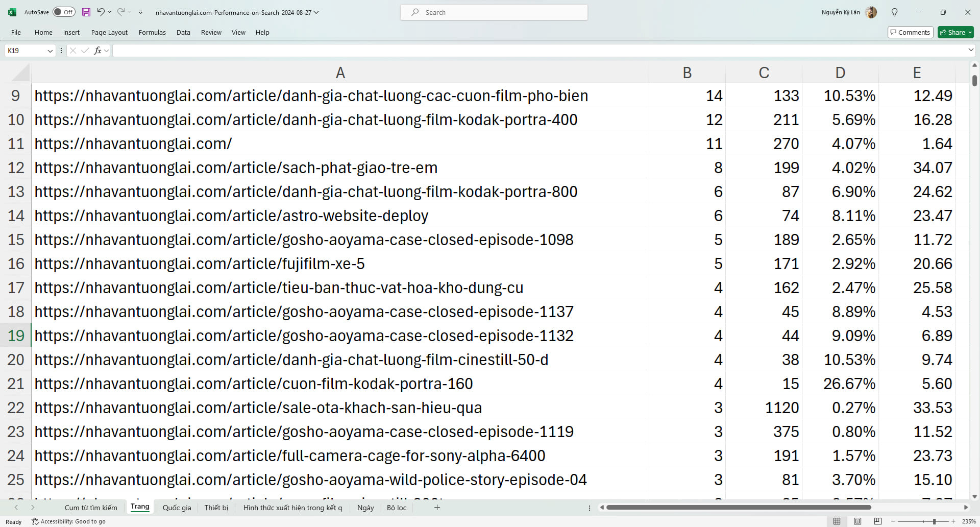
Task: Open the Name Box dropdown arrow
Action: pyautogui.click(x=50, y=51)
